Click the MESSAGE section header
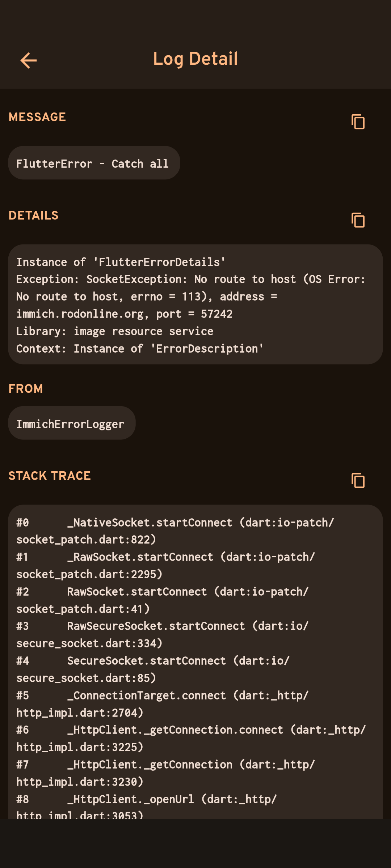The image size is (391, 868). click(37, 117)
